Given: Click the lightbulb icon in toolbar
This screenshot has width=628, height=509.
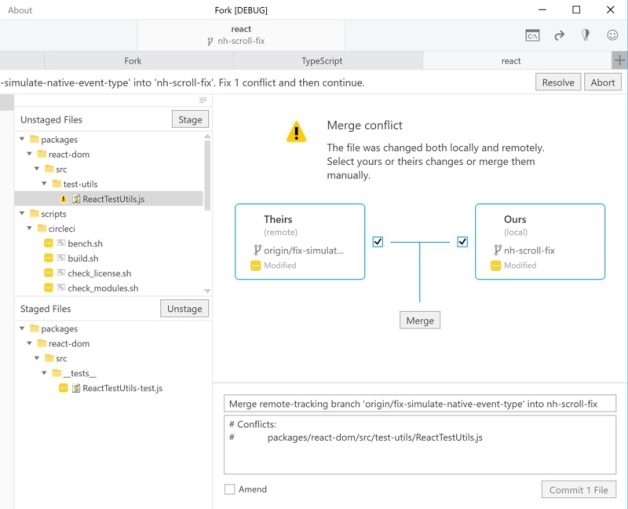Looking at the screenshot, I should click(x=586, y=35).
